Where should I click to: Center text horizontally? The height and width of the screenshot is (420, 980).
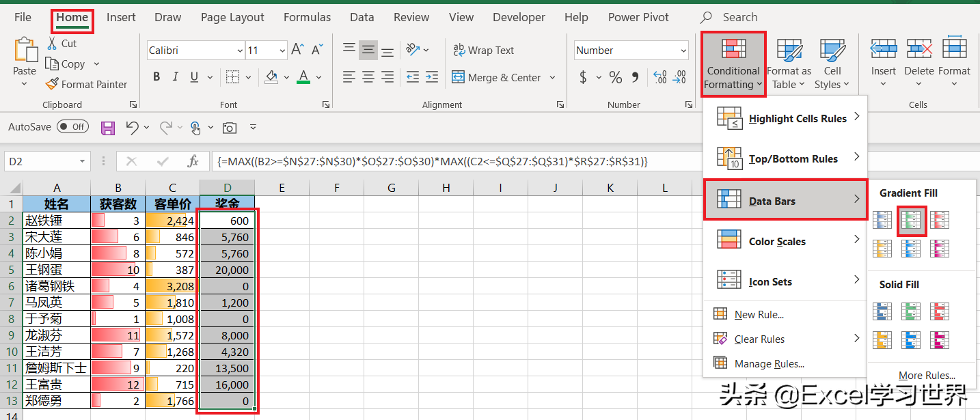(368, 77)
